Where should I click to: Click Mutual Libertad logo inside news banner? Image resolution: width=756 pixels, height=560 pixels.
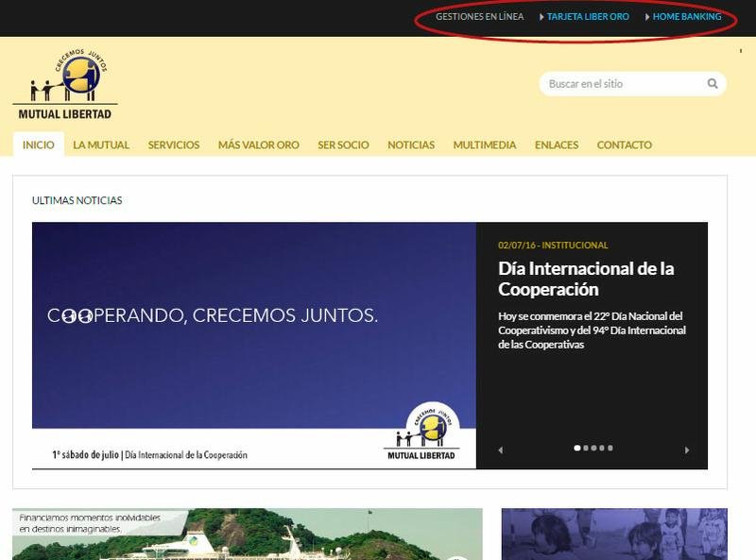point(421,433)
